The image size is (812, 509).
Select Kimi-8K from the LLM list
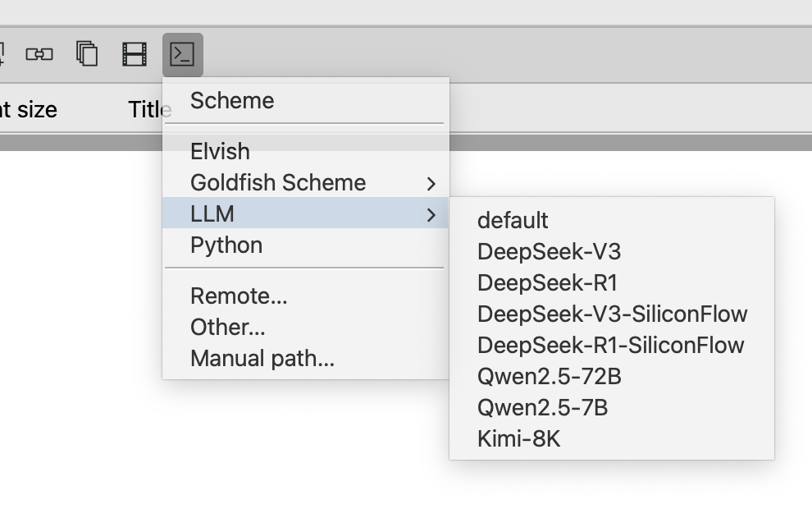[x=518, y=439]
